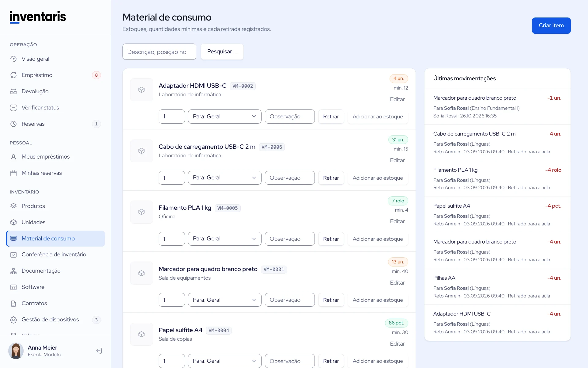Click the Documentação network icon

(x=13, y=271)
